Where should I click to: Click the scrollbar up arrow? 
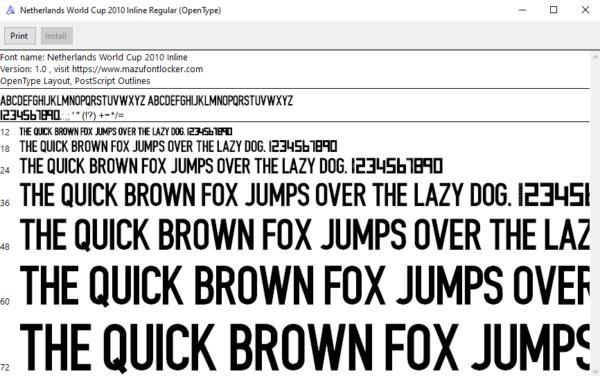click(x=595, y=57)
